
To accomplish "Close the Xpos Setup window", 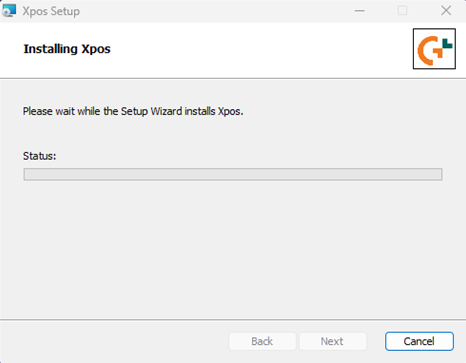I will tap(446, 11).
